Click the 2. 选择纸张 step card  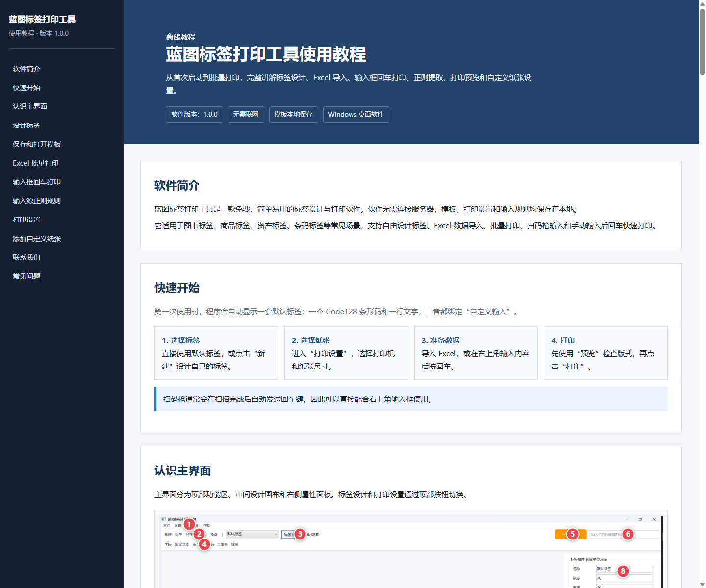pos(346,353)
